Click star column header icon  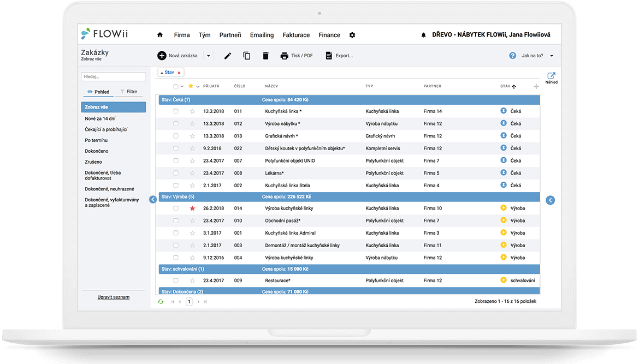click(191, 86)
